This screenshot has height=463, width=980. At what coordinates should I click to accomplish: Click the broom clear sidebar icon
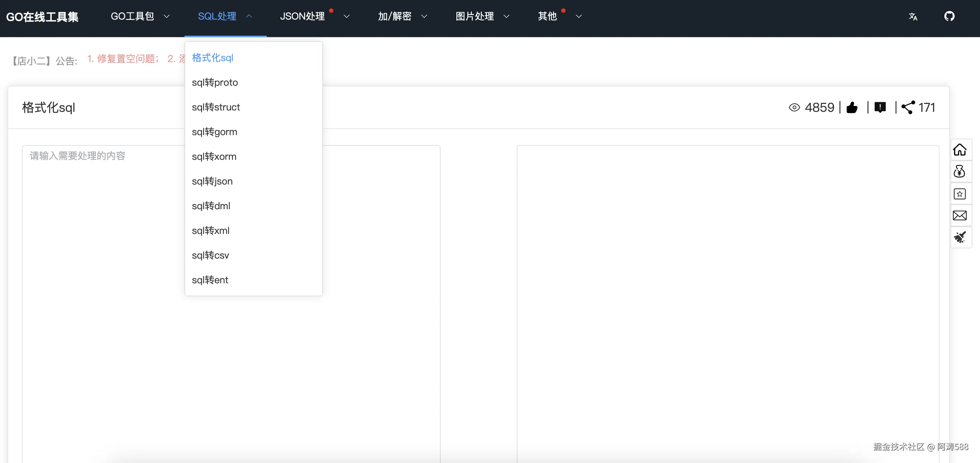pyautogui.click(x=959, y=237)
